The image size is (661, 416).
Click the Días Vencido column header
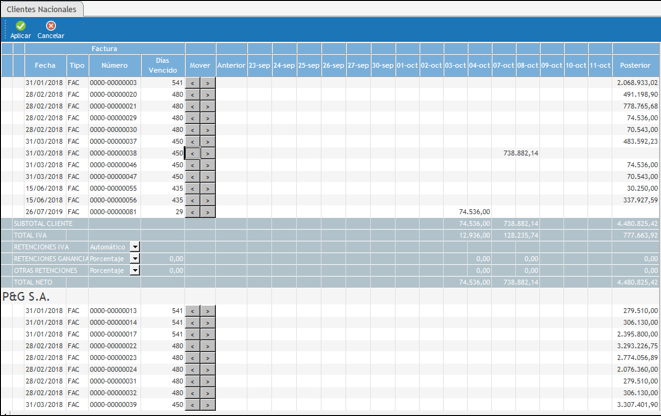[163, 64]
